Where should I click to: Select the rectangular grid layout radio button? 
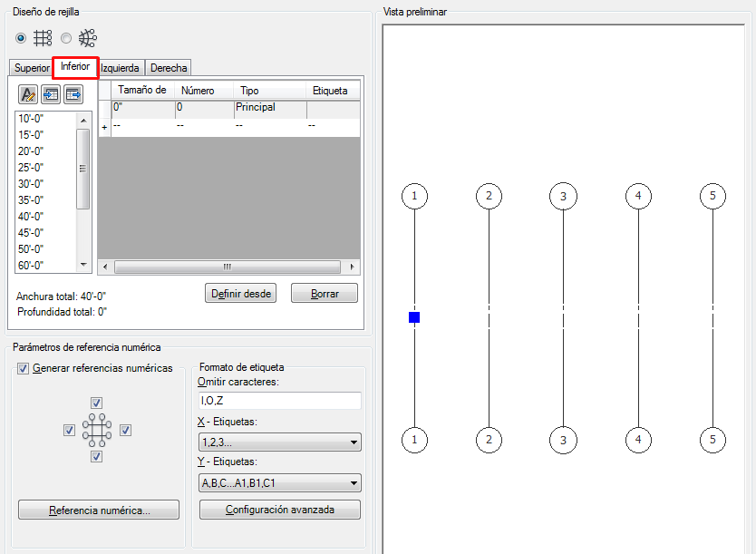tap(21, 37)
